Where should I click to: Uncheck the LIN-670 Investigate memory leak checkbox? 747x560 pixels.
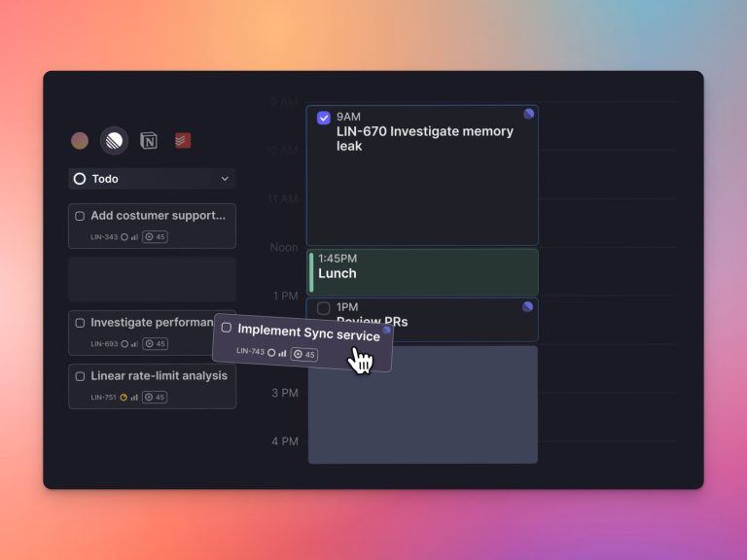(x=324, y=118)
